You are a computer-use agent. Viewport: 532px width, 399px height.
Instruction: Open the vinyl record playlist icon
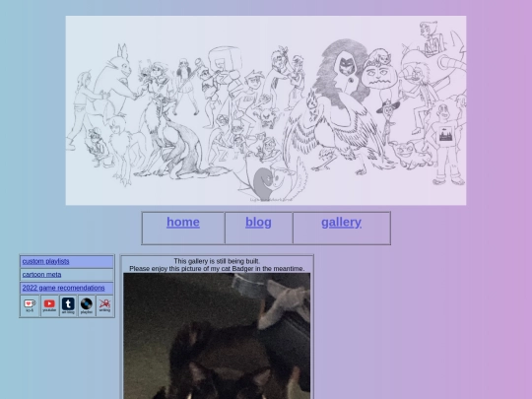[x=87, y=305]
